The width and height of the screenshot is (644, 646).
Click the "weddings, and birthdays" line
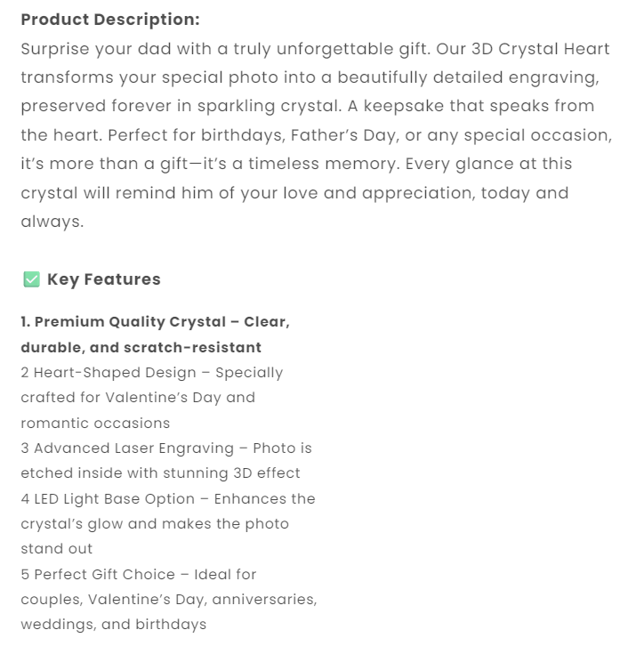coord(113,625)
